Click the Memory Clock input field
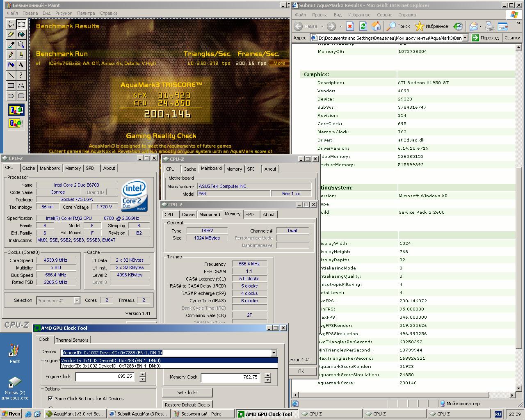Viewport: 525px width, 420px height. 230,377
